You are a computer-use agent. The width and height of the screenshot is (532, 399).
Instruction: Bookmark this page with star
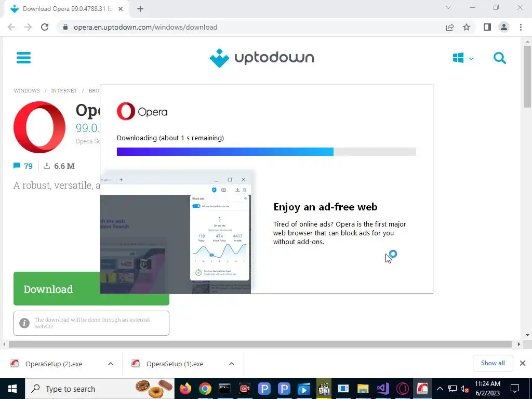point(467,27)
